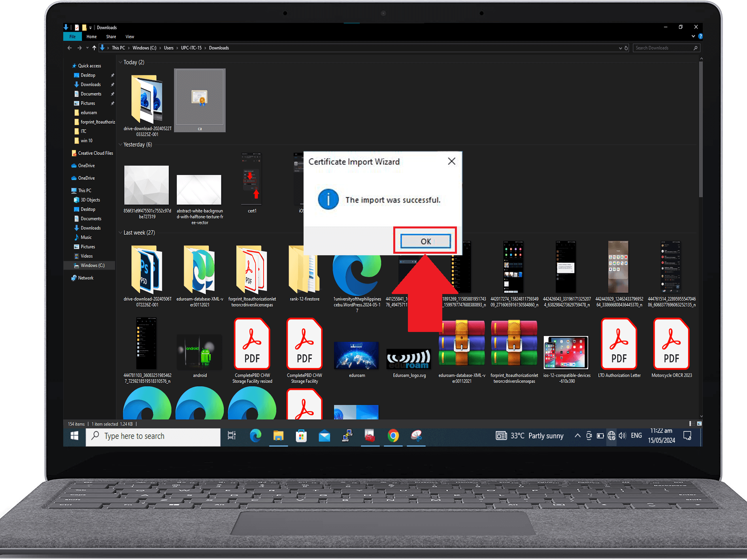Show hidden system tray icons
The height and width of the screenshot is (560, 747).
(577, 436)
